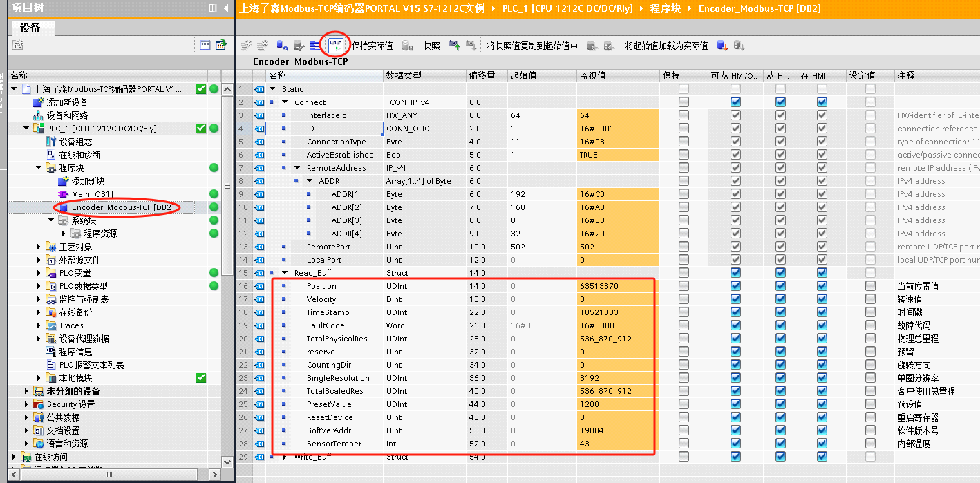Collapse the 项目树 panel with the arrow
Screen dimensions: 980x483
coord(226,8)
